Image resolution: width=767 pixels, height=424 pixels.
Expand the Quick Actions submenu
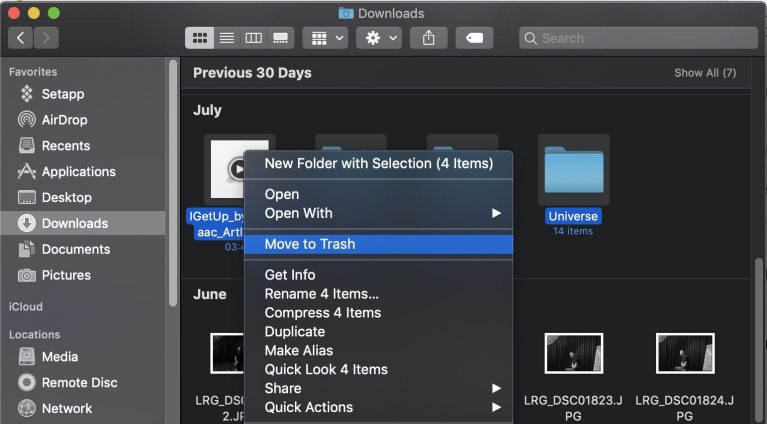coord(379,407)
